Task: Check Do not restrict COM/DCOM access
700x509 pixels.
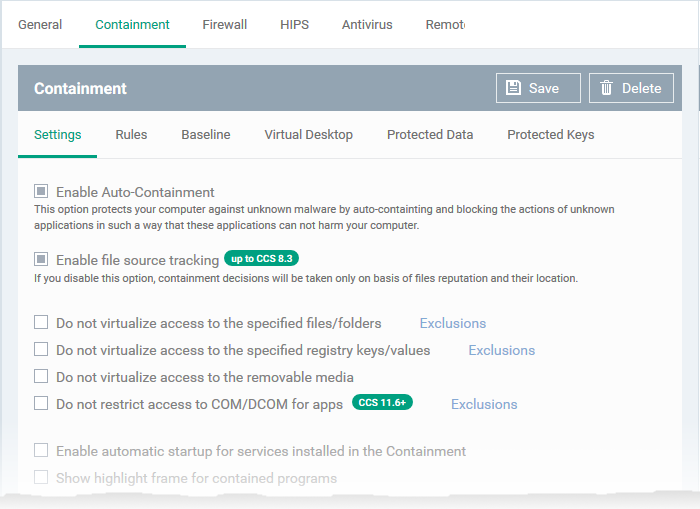Action: click(41, 403)
